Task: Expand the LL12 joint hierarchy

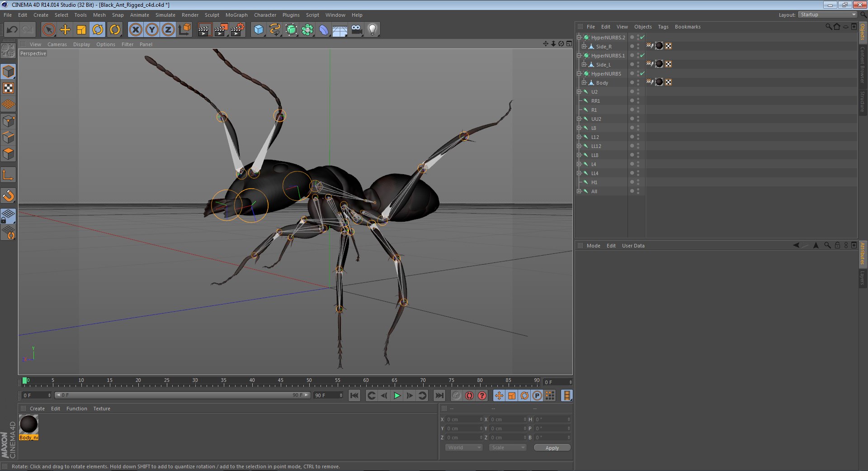Action: pos(579,146)
